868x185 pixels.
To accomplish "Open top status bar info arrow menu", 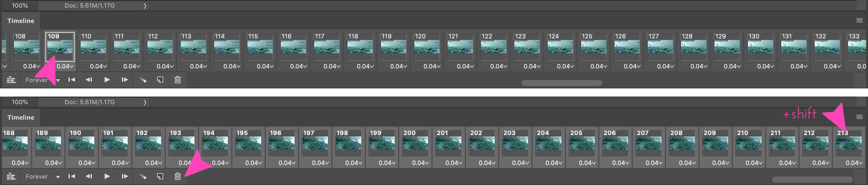I will 145,6.
